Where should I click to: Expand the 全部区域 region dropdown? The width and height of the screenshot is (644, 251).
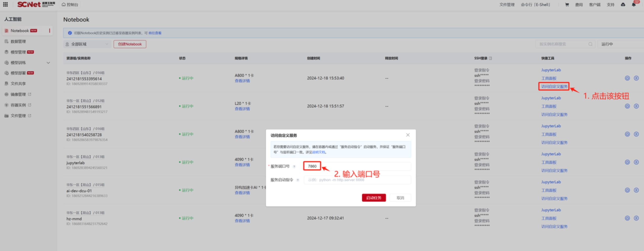pyautogui.click(x=87, y=44)
